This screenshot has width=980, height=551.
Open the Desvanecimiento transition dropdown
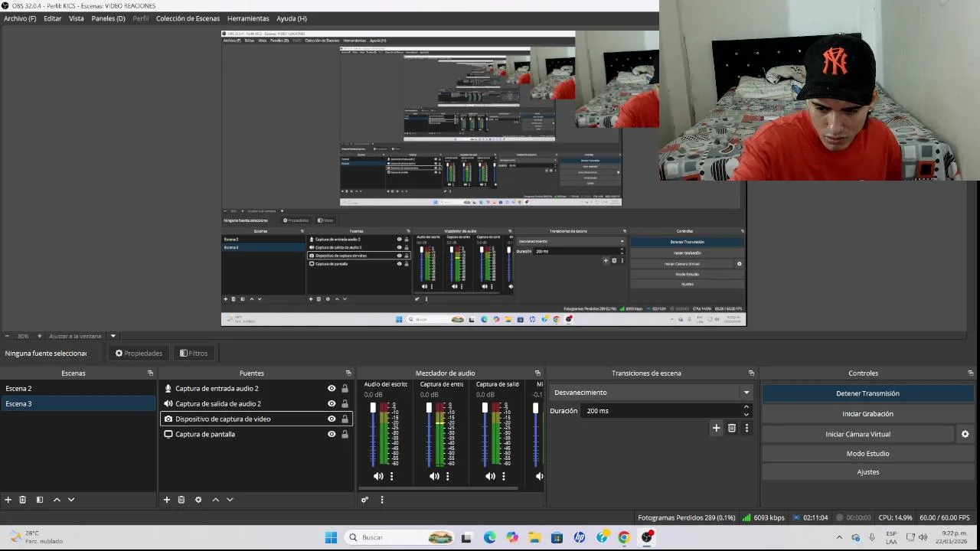tap(652, 393)
